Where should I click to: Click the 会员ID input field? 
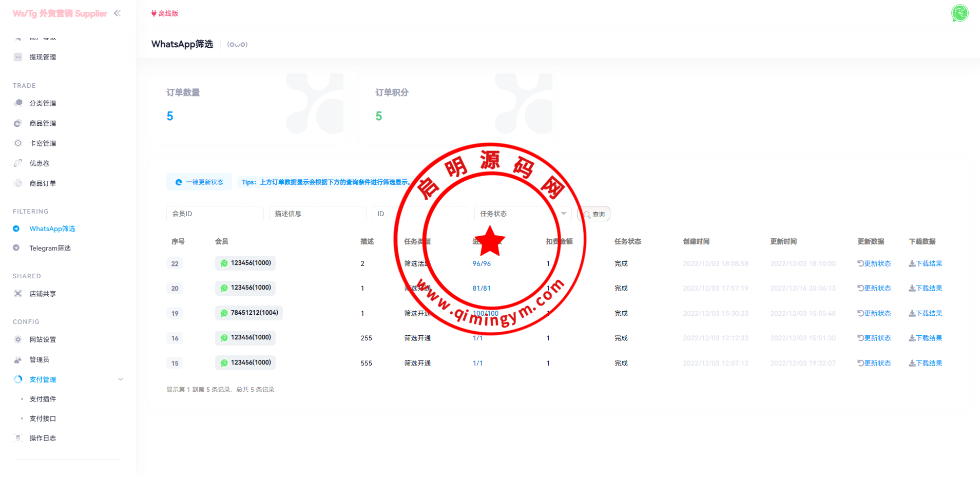pos(215,214)
